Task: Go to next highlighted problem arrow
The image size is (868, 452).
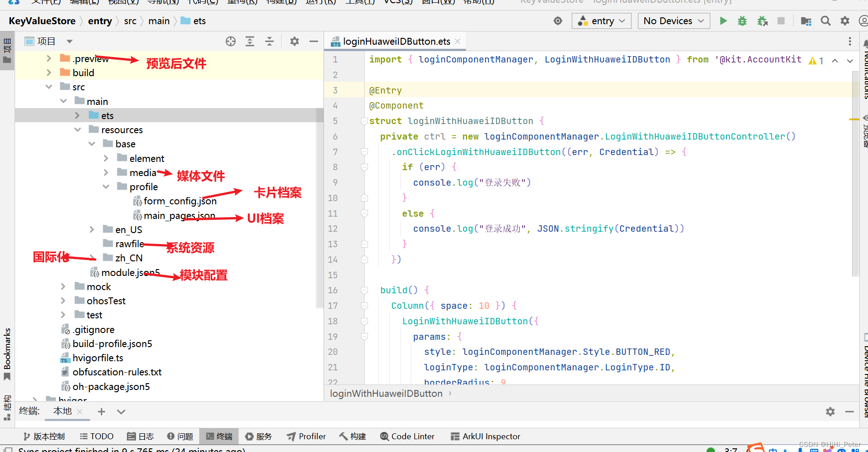Action: click(850, 61)
